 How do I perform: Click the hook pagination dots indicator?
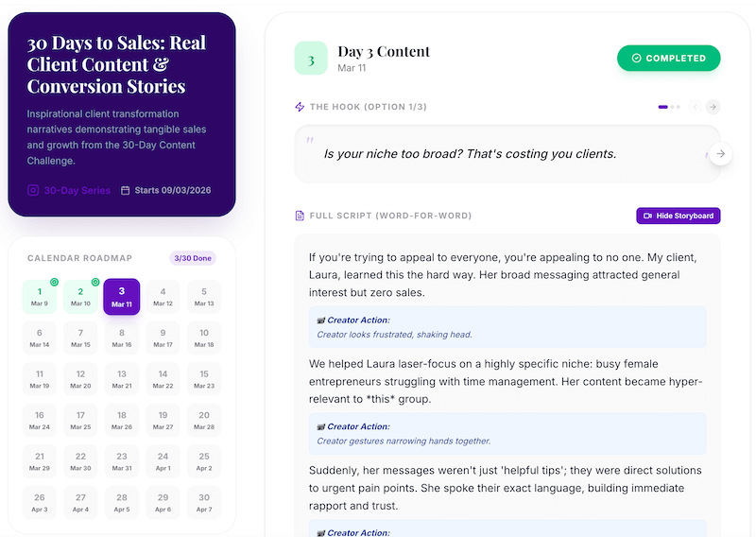pyautogui.click(x=669, y=107)
